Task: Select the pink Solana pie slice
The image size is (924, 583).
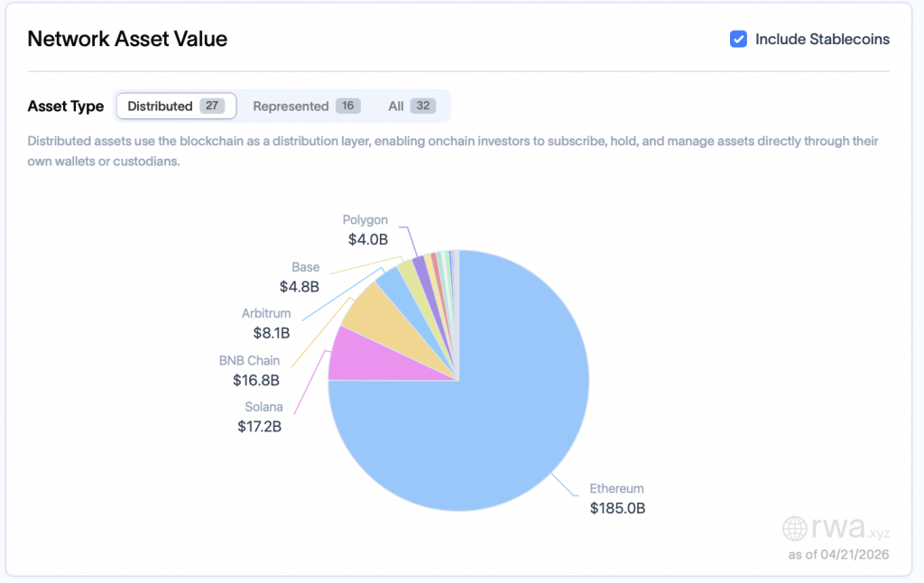Action: (347, 354)
